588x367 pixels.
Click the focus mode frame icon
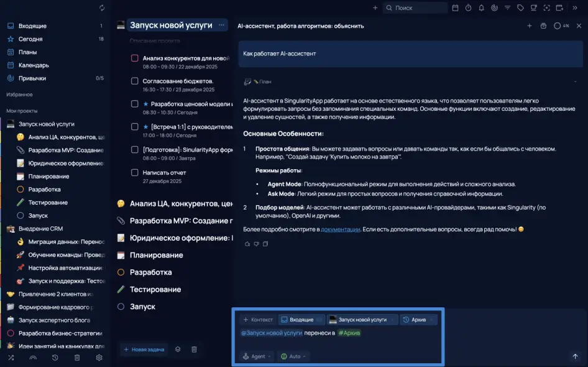[546, 8]
